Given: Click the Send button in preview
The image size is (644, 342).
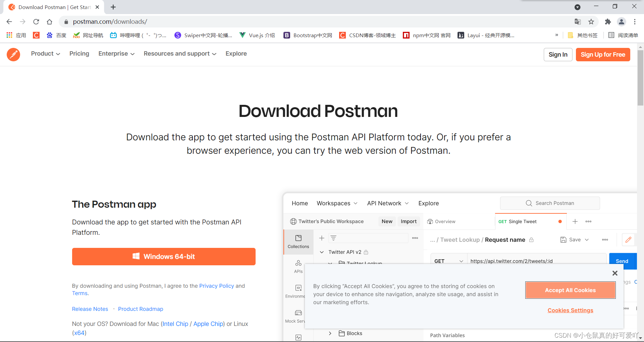Looking at the screenshot, I should tap(623, 261).
